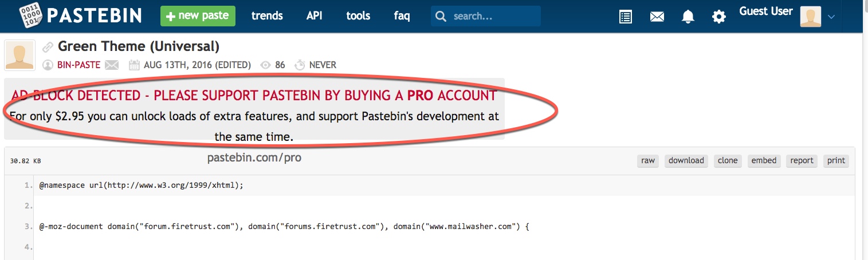Screen dimensions: 868x260
Task: Print the paste
Action: (836, 160)
